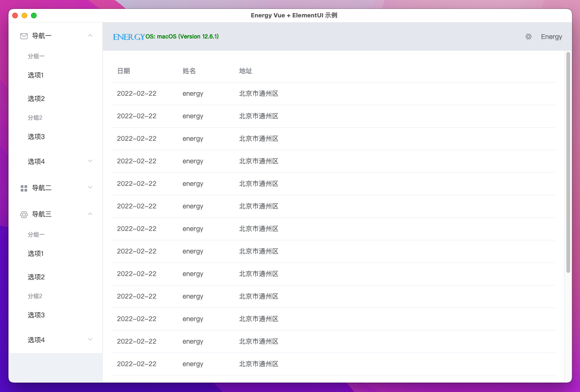Select 选项2 under 导航一
The width and height of the screenshot is (580, 392).
coord(36,99)
